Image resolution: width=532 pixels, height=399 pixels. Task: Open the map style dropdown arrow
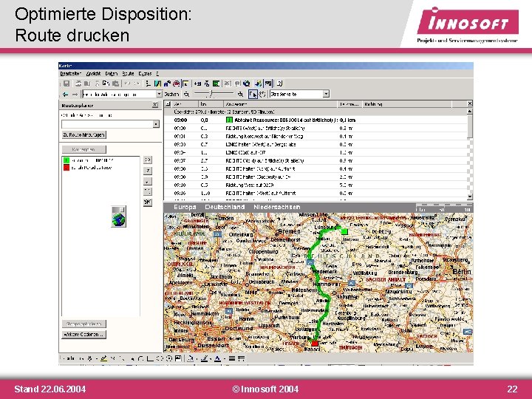[326, 94]
